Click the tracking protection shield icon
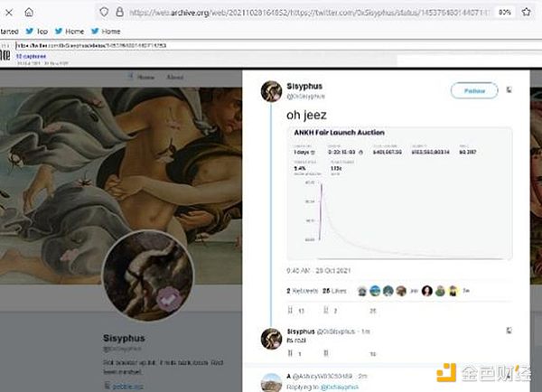 click(104, 12)
